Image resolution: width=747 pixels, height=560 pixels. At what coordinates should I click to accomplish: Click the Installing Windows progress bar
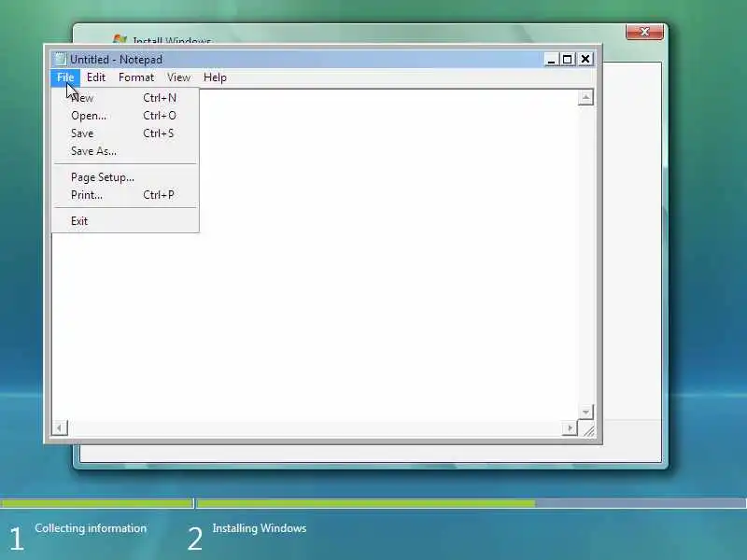[x=472, y=503]
